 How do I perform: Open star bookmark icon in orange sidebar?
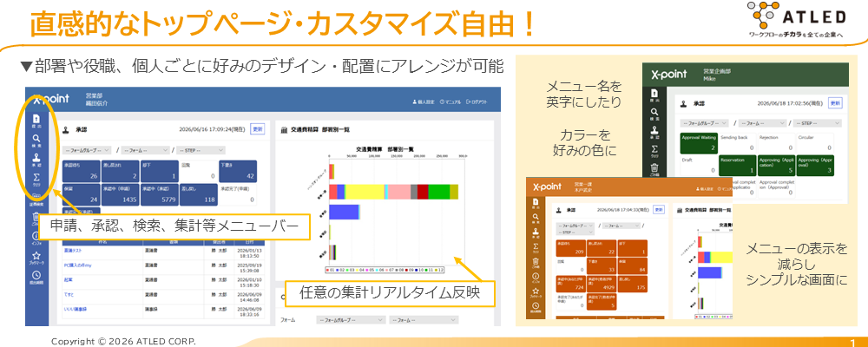536,291
